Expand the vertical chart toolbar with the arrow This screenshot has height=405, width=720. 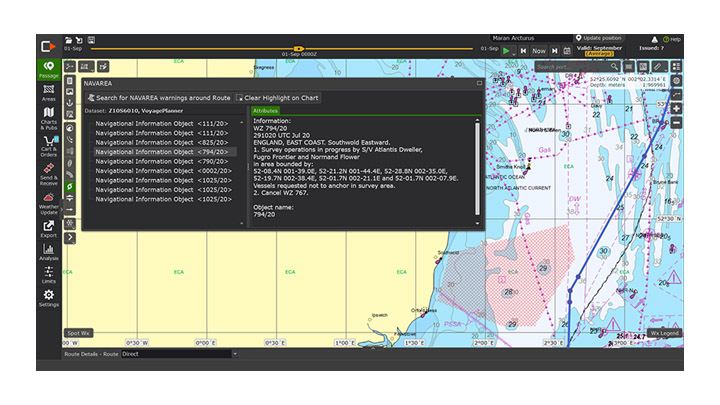[x=70, y=238]
